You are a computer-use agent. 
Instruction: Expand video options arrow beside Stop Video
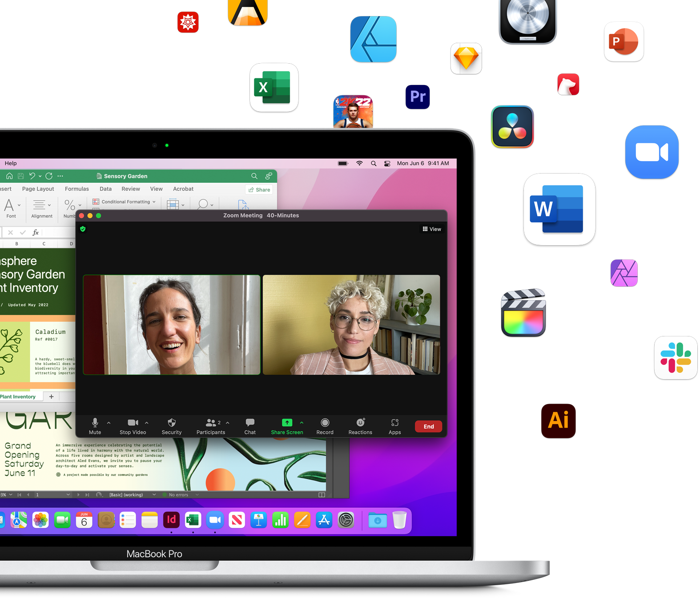tap(147, 423)
